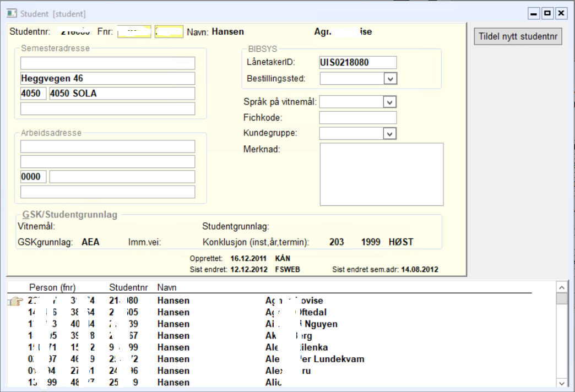This screenshot has width=575, height=392.
Task: Select the Heggvegen 46 address field
Action: [108, 79]
